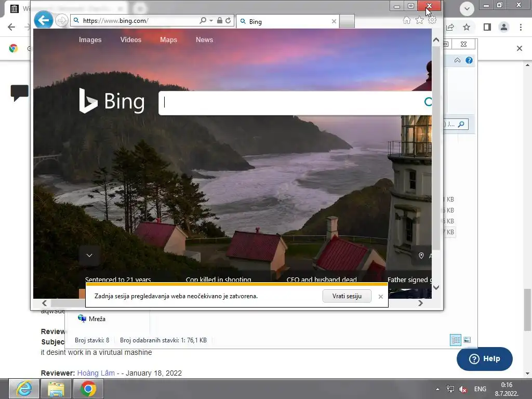This screenshot has width=532, height=399.
Task: Click the image location pin icon on Bing
Action: (x=421, y=256)
